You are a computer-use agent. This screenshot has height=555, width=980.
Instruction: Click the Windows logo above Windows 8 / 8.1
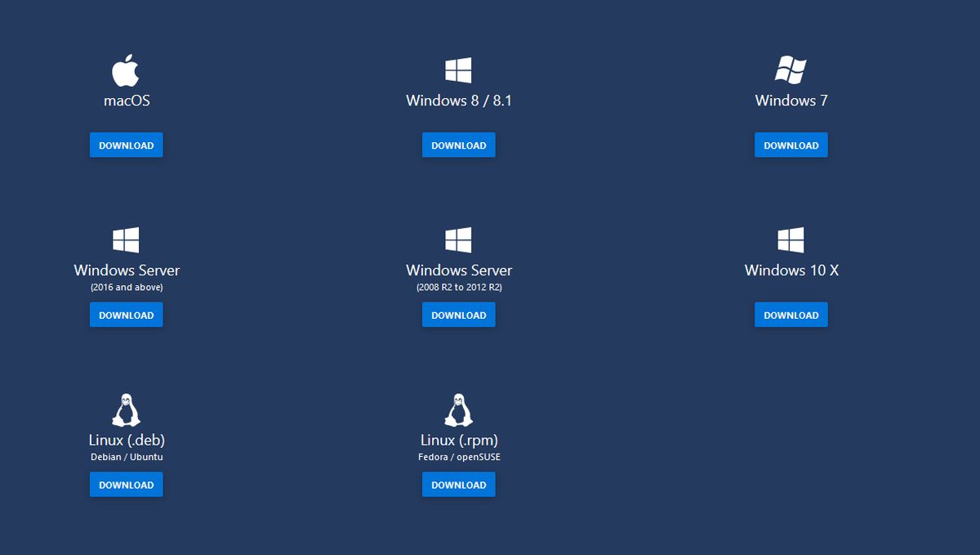458,70
